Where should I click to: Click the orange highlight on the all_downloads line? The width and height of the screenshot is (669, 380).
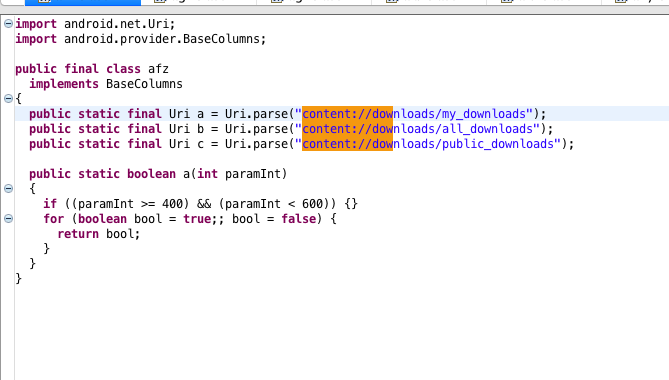tap(347, 129)
